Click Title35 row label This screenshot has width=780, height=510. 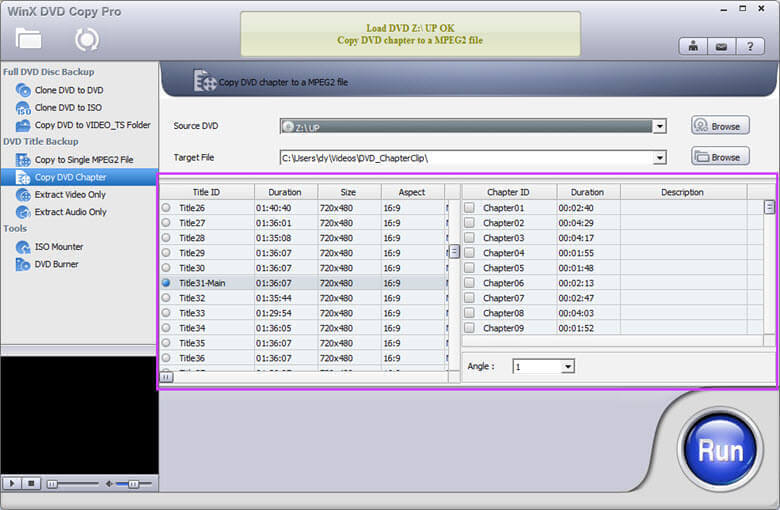pyautogui.click(x=192, y=343)
